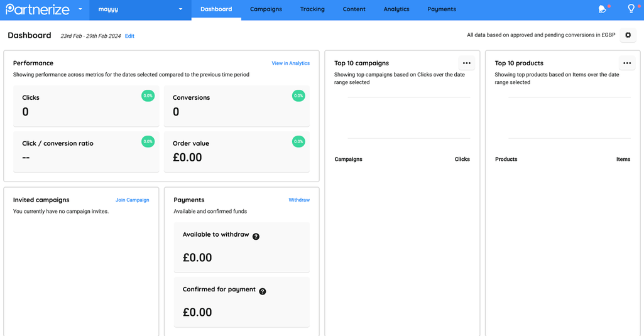
Task: Click the Top 10 products heading
Action: (519, 63)
